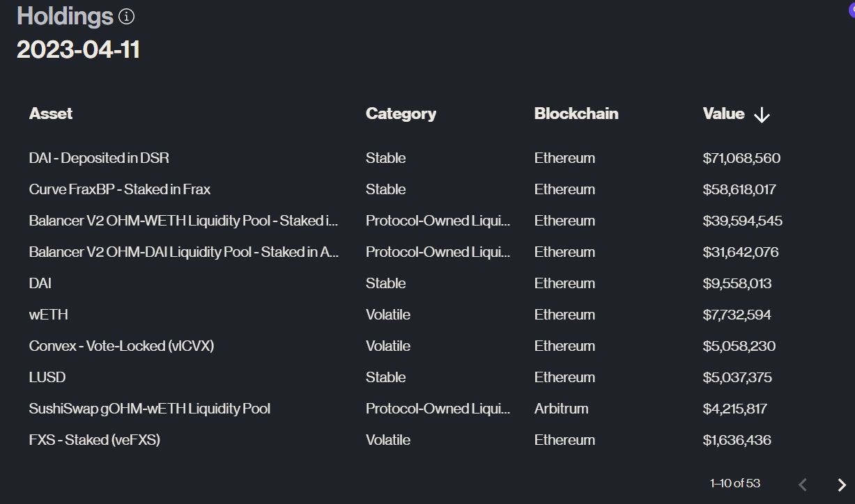The width and height of the screenshot is (855, 504).
Task: Select the DAI - Deposited in DSR row
Action: pyautogui.click(x=99, y=158)
